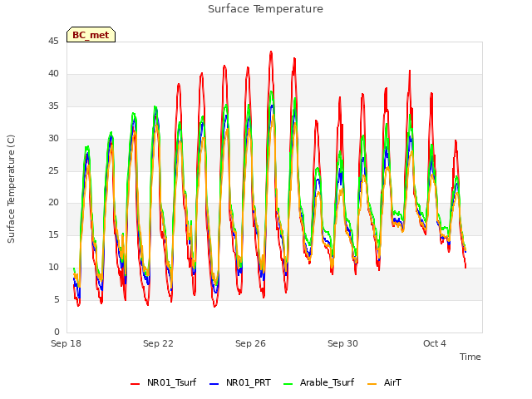The height and width of the screenshot is (399, 532).
Task: Click the Sep 30 x-axis label
Action: (x=342, y=343)
